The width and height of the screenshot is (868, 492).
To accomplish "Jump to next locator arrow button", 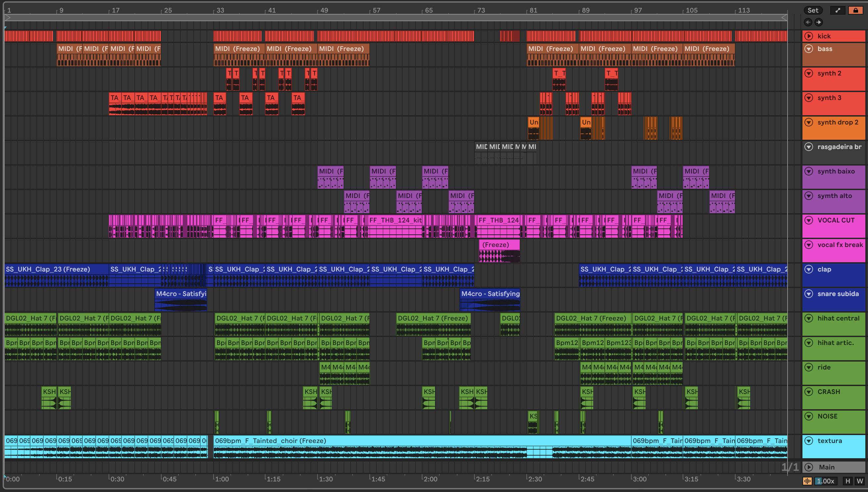I will (x=818, y=22).
